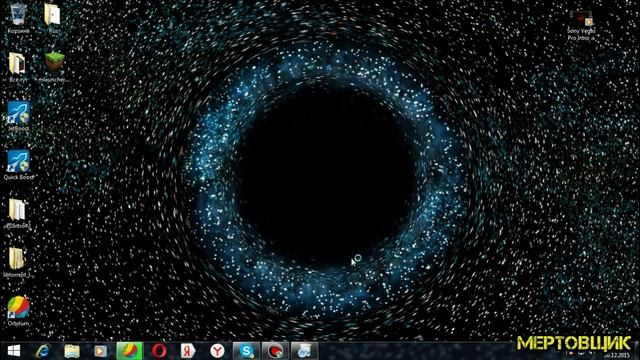The image size is (640, 360).
Task: Open the Корзина recycle bin icon
Action: [18, 18]
